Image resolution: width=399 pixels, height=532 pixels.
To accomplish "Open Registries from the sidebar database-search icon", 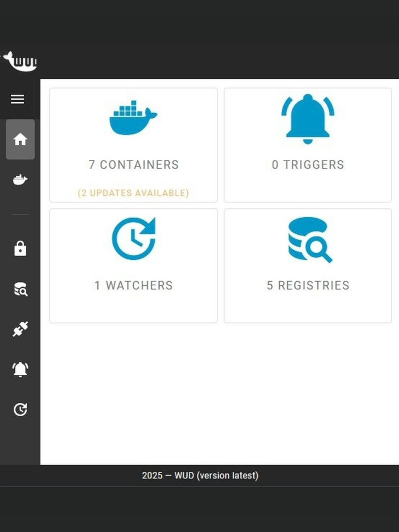I will click(x=20, y=289).
